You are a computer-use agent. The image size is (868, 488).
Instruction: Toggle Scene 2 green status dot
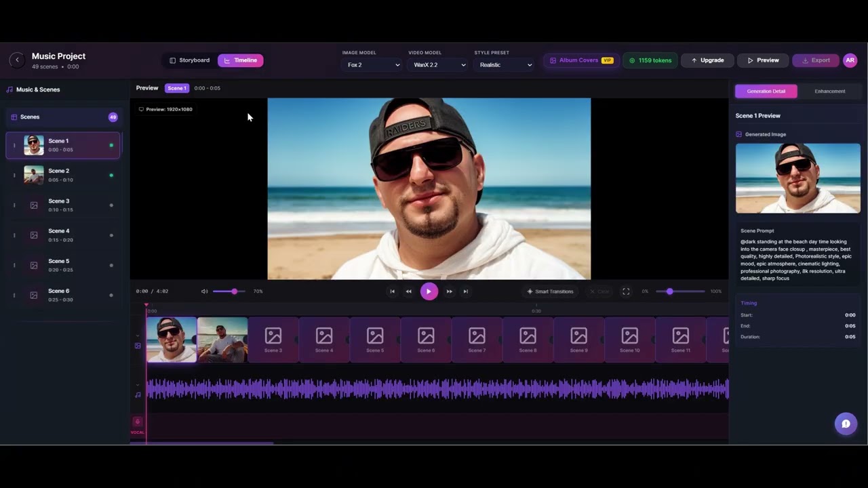click(x=111, y=176)
